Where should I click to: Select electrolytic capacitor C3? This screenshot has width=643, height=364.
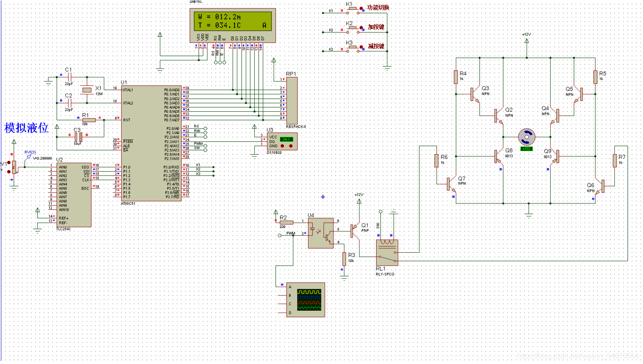click(79, 137)
